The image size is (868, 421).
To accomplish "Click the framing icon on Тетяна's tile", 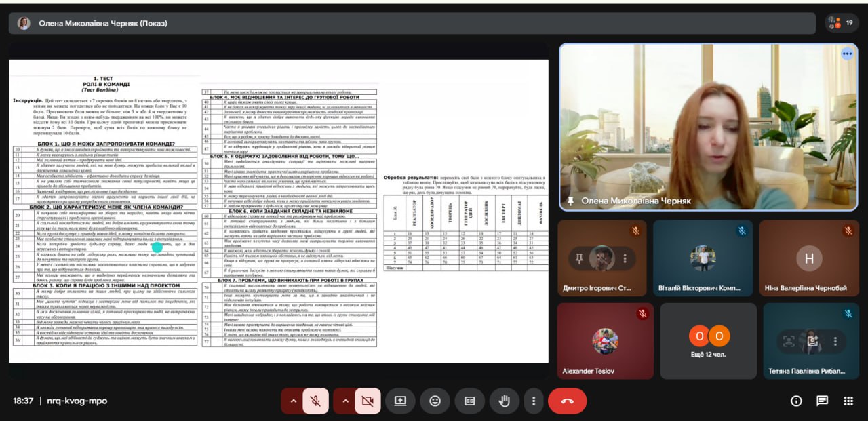I will coord(789,341).
